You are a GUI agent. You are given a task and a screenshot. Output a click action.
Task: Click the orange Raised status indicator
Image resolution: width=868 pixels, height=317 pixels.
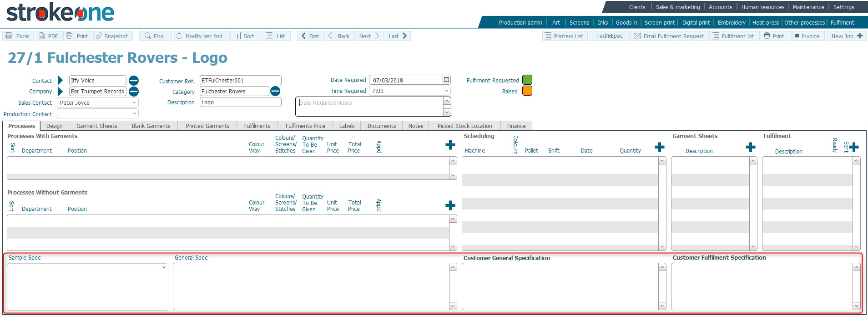click(x=527, y=91)
